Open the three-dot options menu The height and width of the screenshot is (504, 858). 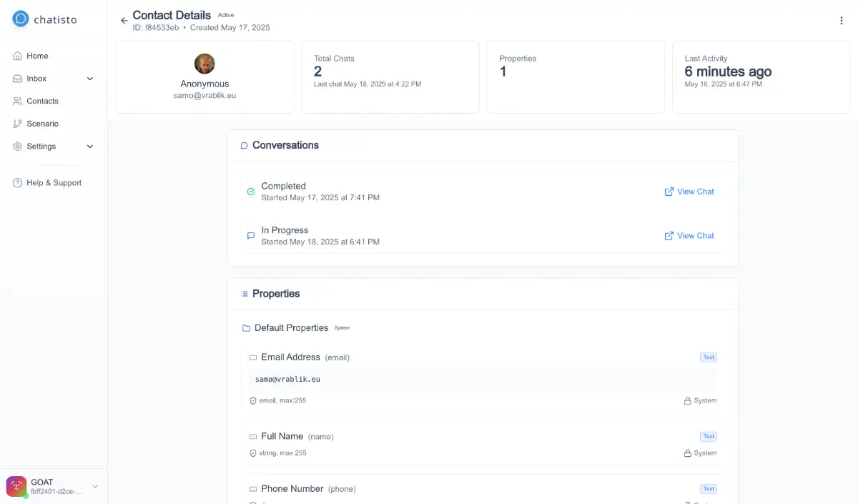click(x=841, y=21)
